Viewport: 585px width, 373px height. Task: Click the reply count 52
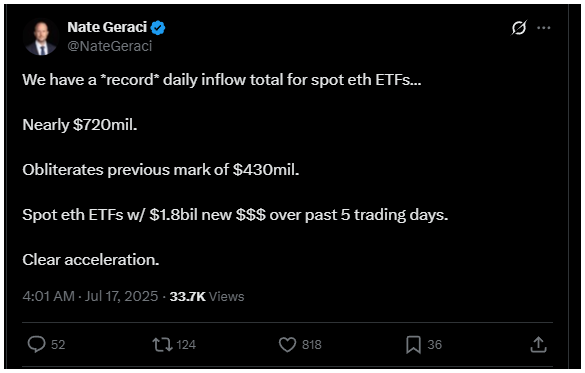(x=58, y=345)
